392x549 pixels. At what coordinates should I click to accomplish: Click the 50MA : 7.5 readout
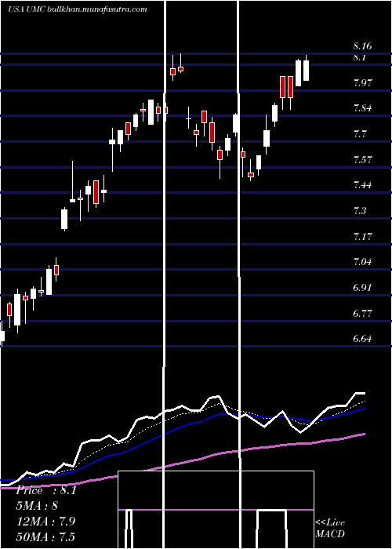(45, 536)
